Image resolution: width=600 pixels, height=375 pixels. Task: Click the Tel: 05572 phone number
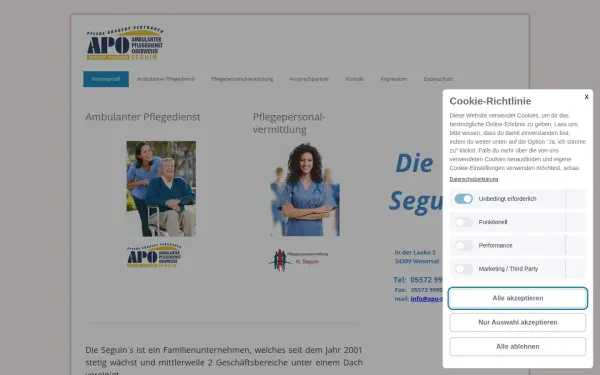pyautogui.click(x=418, y=280)
